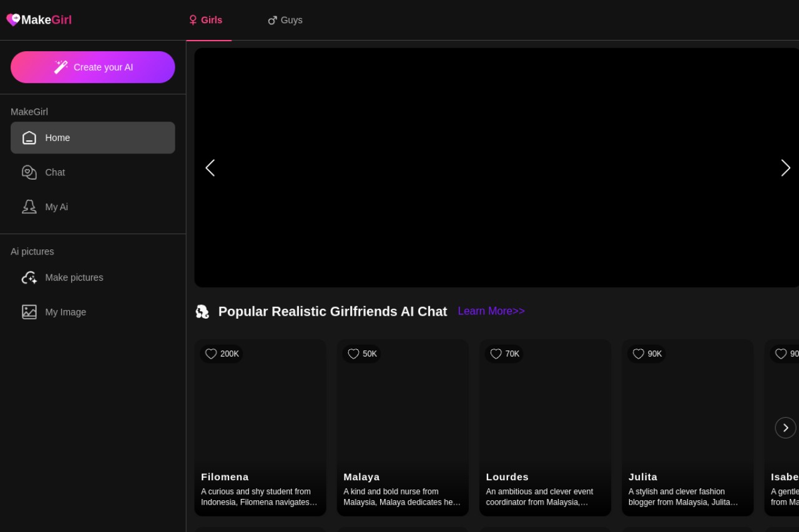
Task: Open the Home menu item
Action: point(93,138)
